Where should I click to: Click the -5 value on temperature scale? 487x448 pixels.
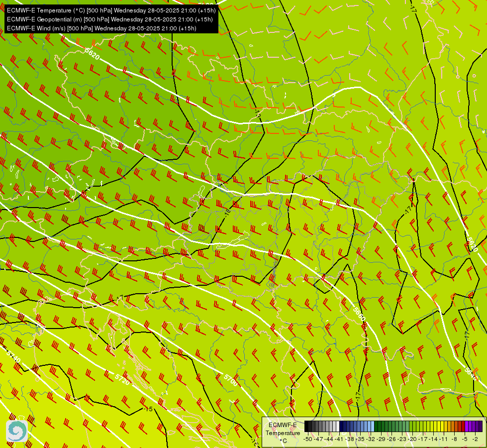click(464, 440)
